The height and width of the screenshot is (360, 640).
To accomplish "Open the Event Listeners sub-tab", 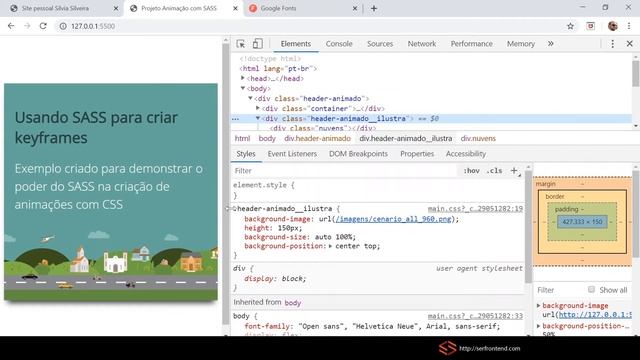I will click(x=292, y=154).
